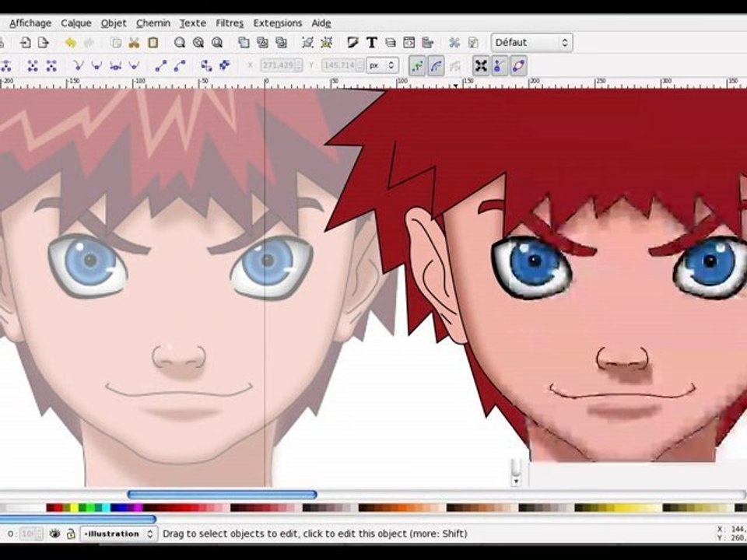This screenshot has height=560, width=747.
Task: Toggle show path outline button
Action: [x=518, y=65]
